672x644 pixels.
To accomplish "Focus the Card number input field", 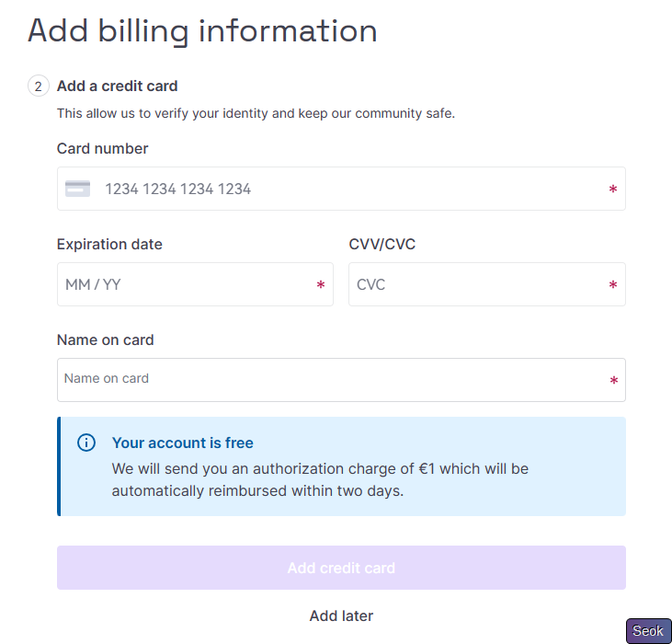I will pyautogui.click(x=349, y=189).
